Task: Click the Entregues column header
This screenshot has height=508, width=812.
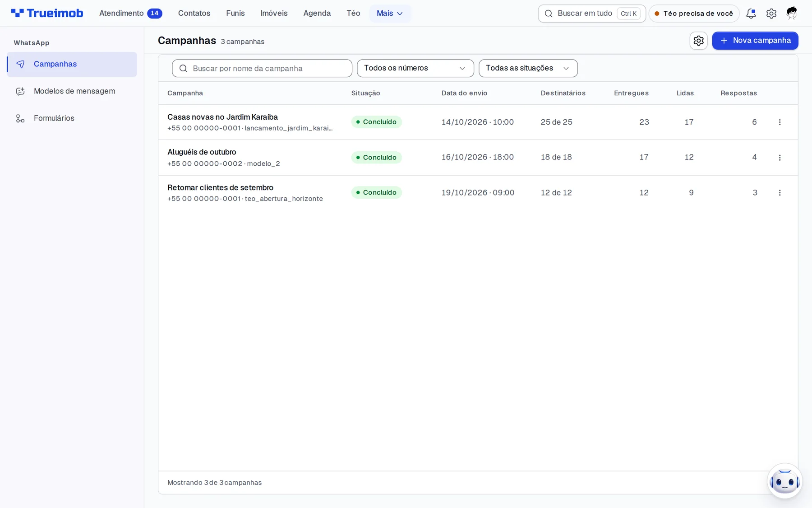Action: (631, 93)
